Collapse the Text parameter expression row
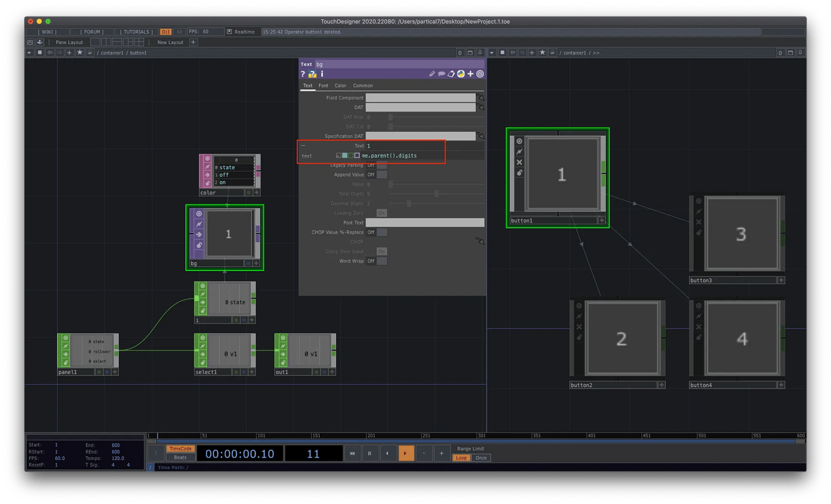The image size is (831, 504). coord(303,146)
